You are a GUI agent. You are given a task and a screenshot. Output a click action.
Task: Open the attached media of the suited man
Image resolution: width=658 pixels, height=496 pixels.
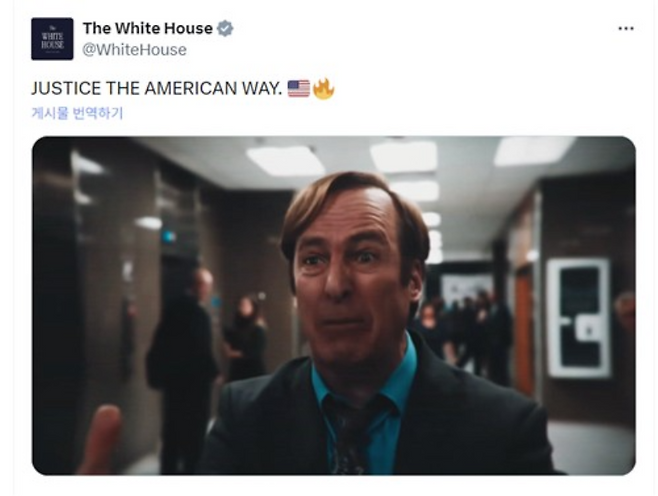(334, 305)
